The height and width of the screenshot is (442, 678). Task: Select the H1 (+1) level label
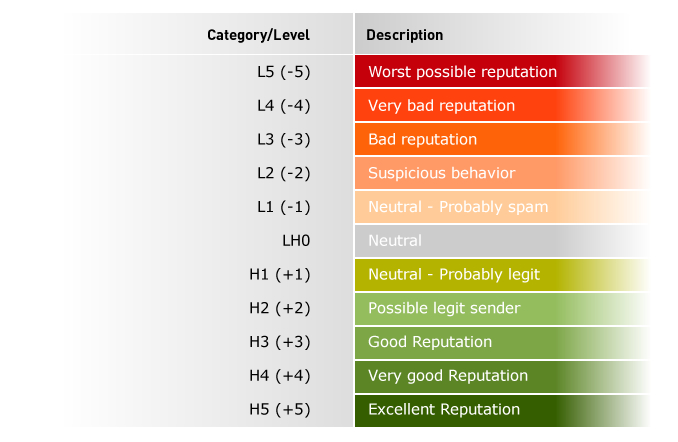coord(280,274)
